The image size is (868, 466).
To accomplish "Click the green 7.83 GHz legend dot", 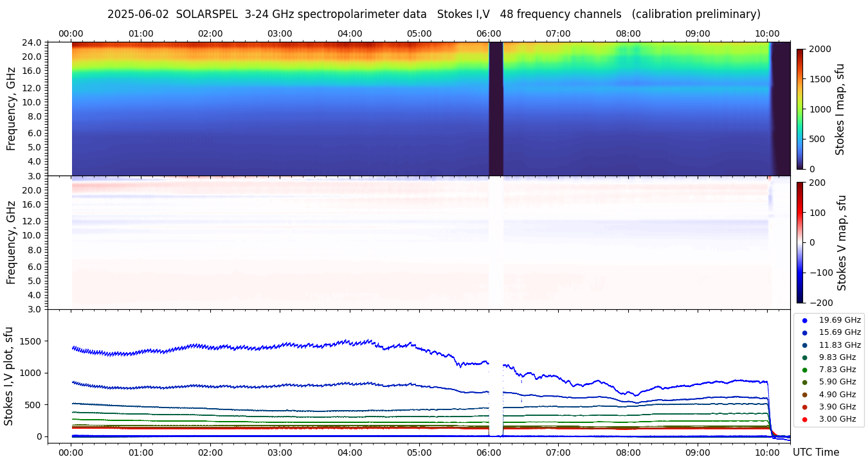I will point(804,370).
